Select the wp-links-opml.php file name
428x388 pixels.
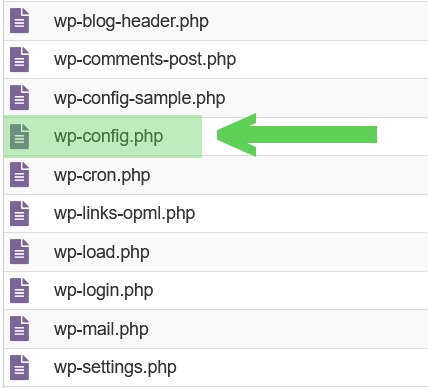pyautogui.click(x=125, y=214)
